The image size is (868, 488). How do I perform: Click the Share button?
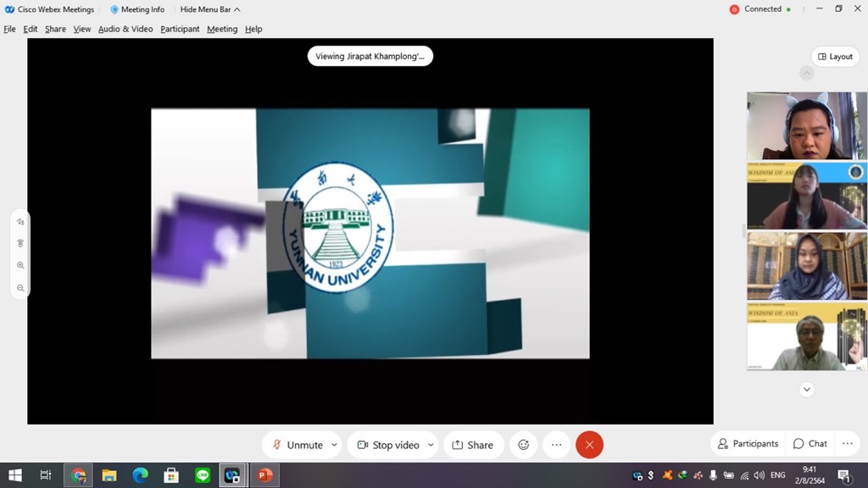[472, 445]
